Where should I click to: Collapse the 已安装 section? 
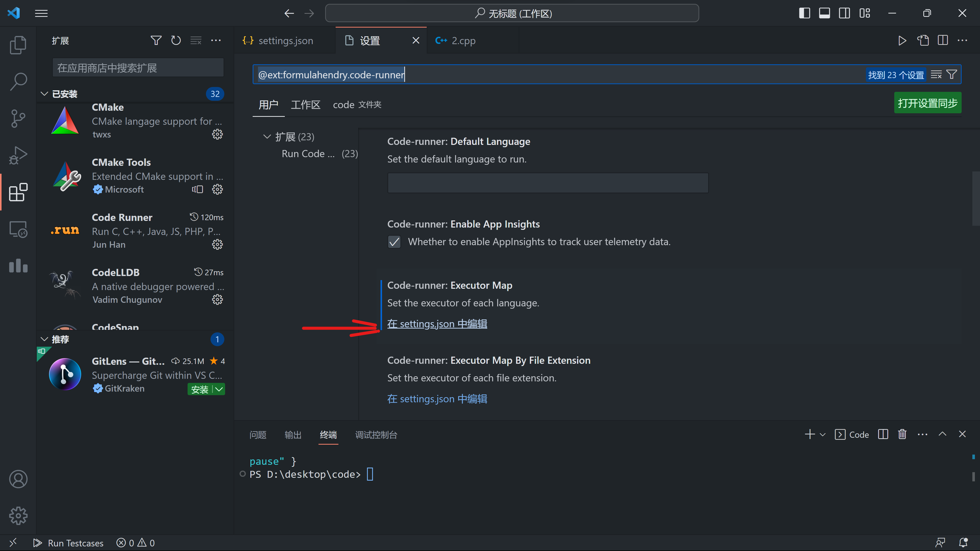click(x=44, y=94)
